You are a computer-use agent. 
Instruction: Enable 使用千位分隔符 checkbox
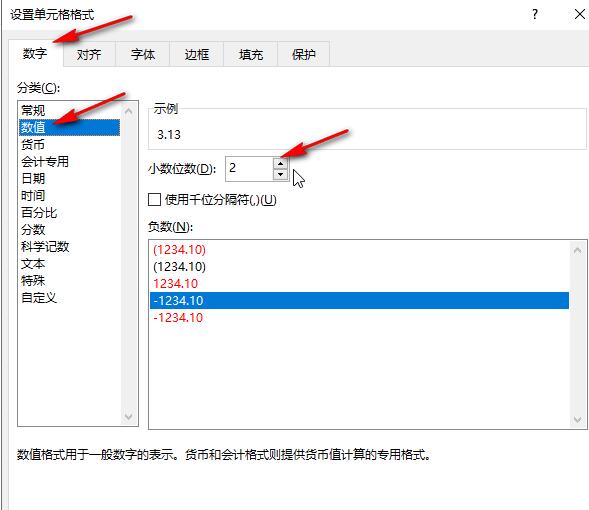tap(154, 199)
